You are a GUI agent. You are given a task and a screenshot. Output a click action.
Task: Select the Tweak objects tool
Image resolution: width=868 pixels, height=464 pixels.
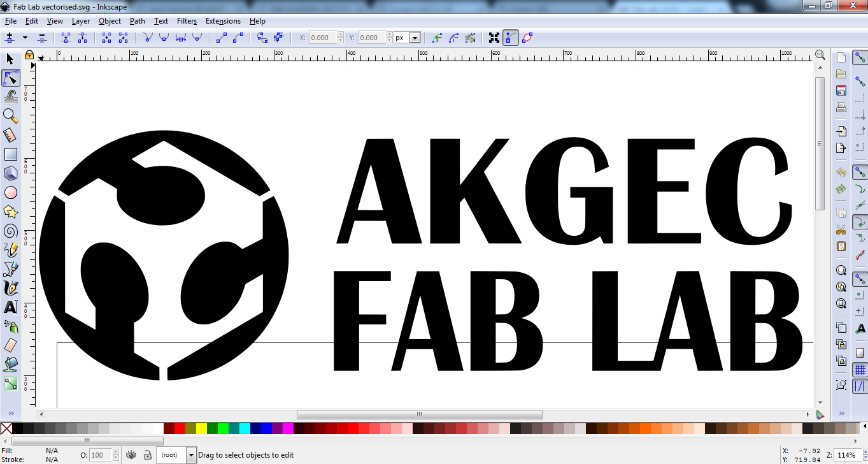pos(10,97)
